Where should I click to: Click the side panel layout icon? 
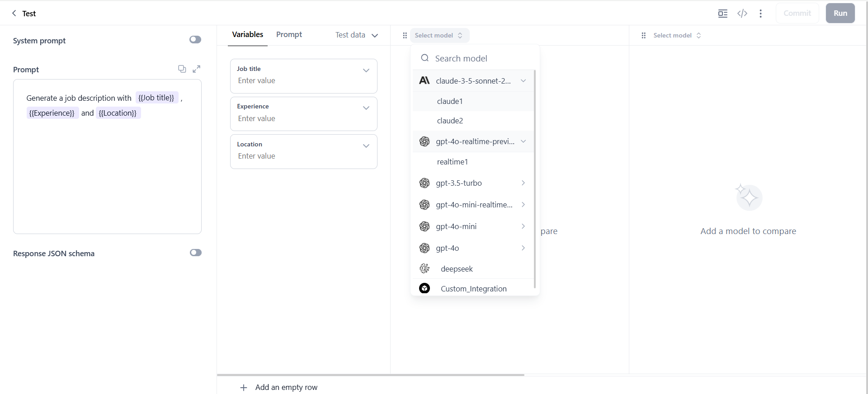tap(723, 13)
